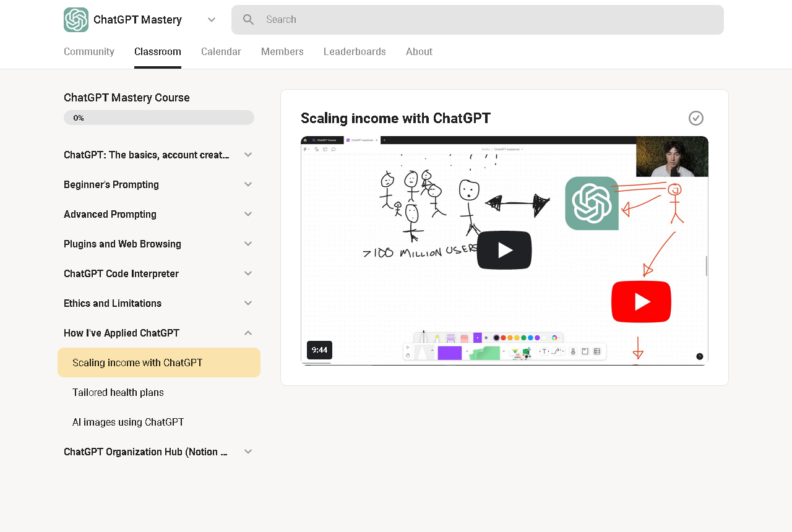Screen dimensions: 792x532
Task: Expand Advanced Prompting section
Action: (248, 214)
